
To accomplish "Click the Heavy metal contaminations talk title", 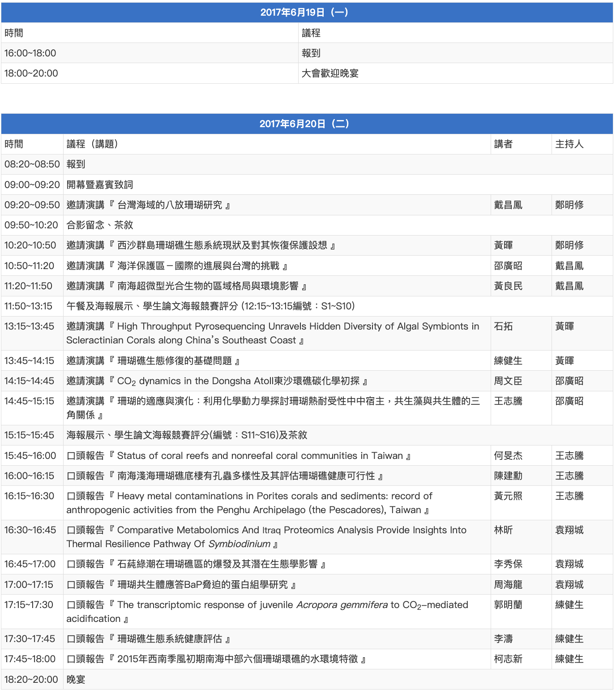I will (x=249, y=503).
